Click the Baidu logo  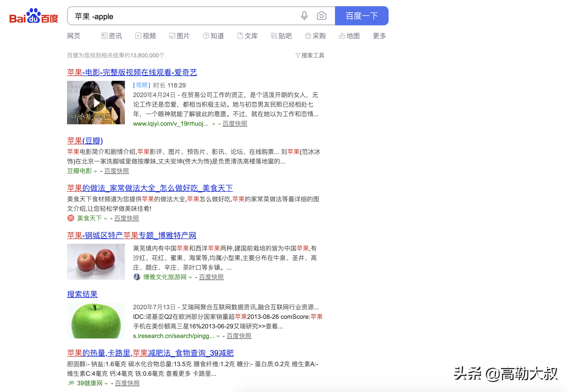tap(34, 16)
